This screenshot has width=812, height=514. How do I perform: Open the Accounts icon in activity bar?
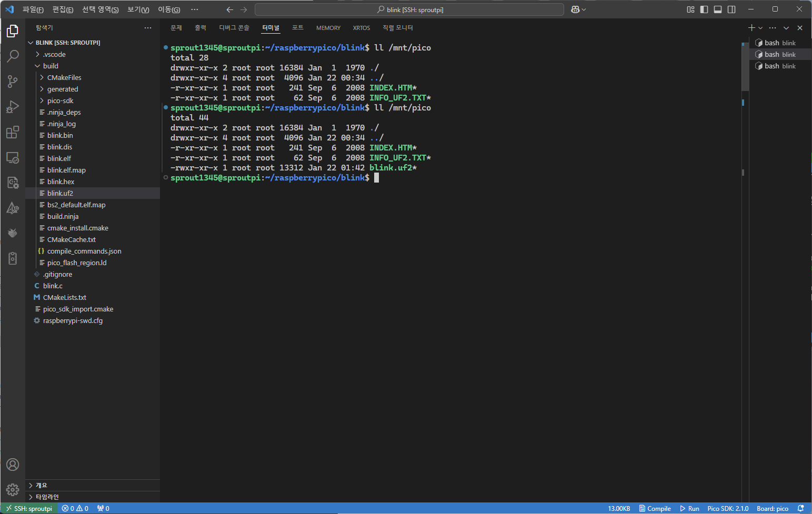pos(13,465)
